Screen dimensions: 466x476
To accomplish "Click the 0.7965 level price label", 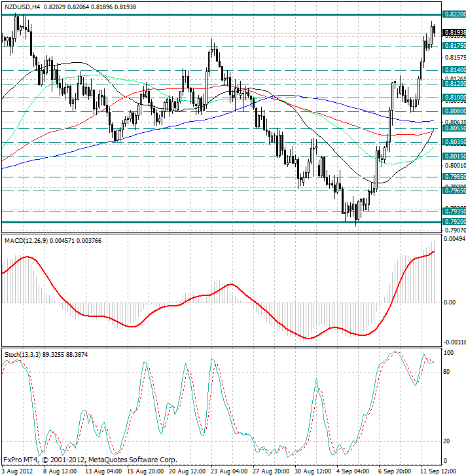I will (x=454, y=191).
